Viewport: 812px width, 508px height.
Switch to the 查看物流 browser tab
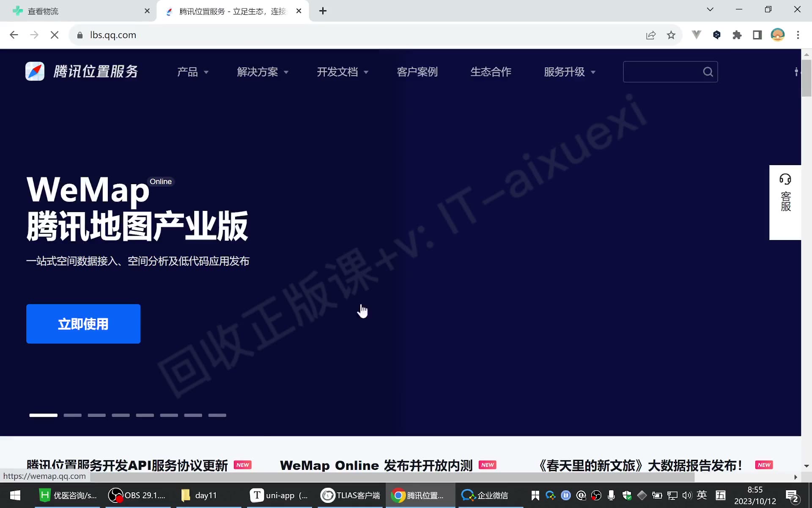pos(78,11)
